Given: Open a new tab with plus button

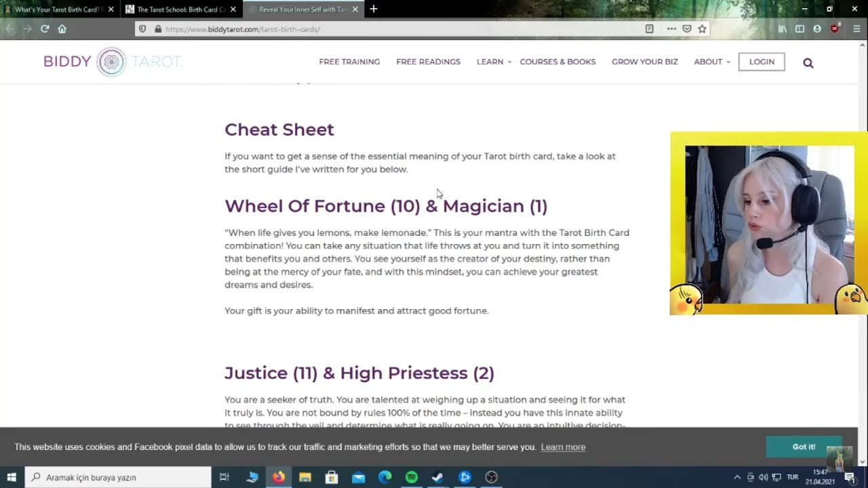Looking at the screenshot, I should [x=374, y=9].
